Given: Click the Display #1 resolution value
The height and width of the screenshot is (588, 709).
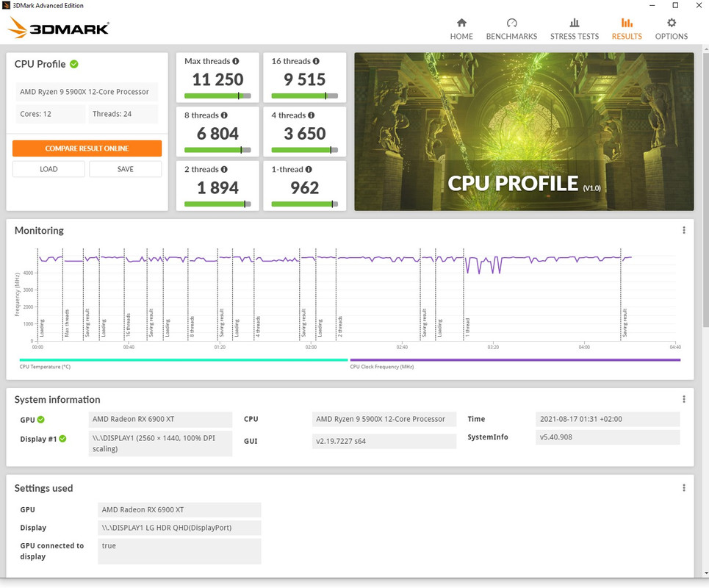Looking at the screenshot, I should pos(160,443).
